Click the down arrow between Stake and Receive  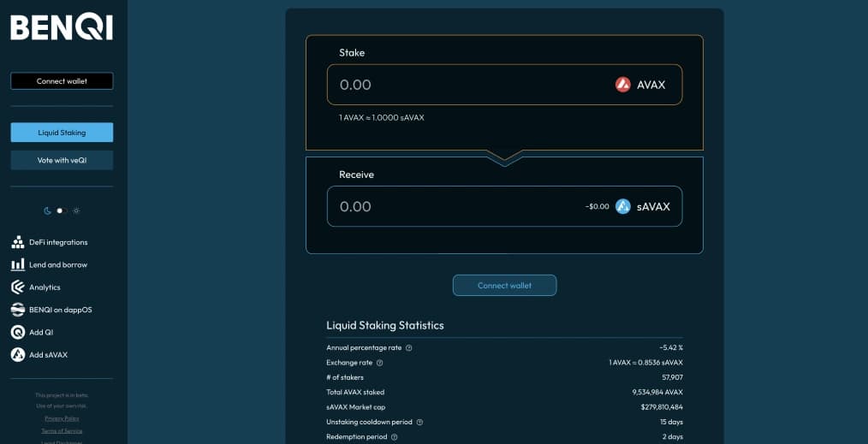tap(504, 157)
